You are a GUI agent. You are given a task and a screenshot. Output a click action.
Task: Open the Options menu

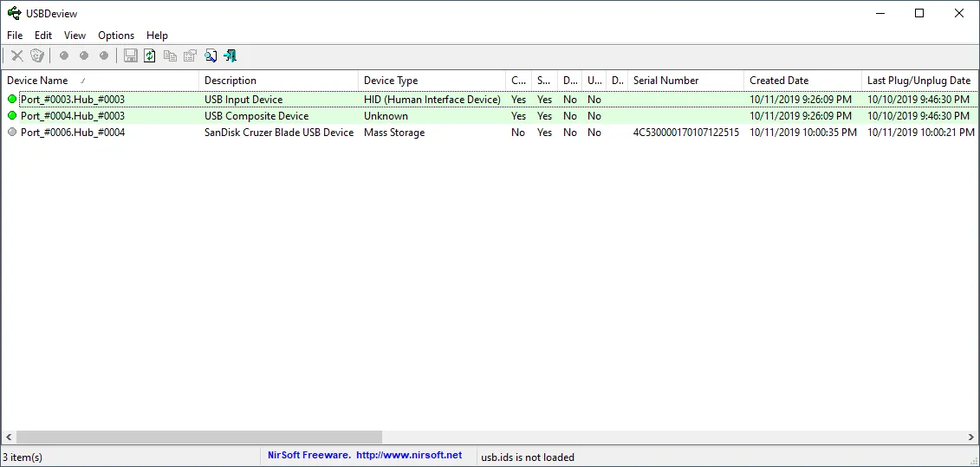click(116, 35)
